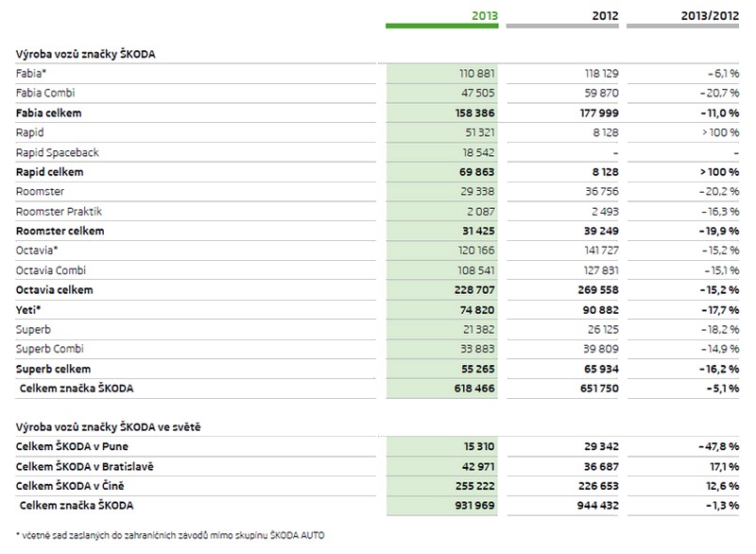Viewport: 756px width, 554px height.
Task: Click the 'Fabia celkem' row label
Action: (49, 113)
